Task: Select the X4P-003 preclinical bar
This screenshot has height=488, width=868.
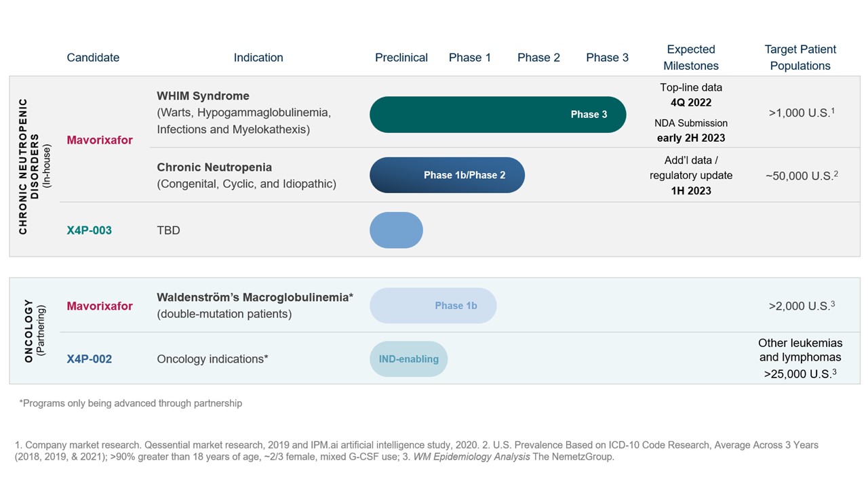Action: (396, 230)
